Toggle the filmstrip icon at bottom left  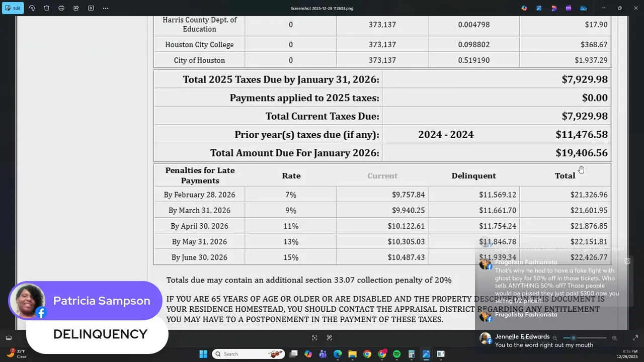(9, 338)
